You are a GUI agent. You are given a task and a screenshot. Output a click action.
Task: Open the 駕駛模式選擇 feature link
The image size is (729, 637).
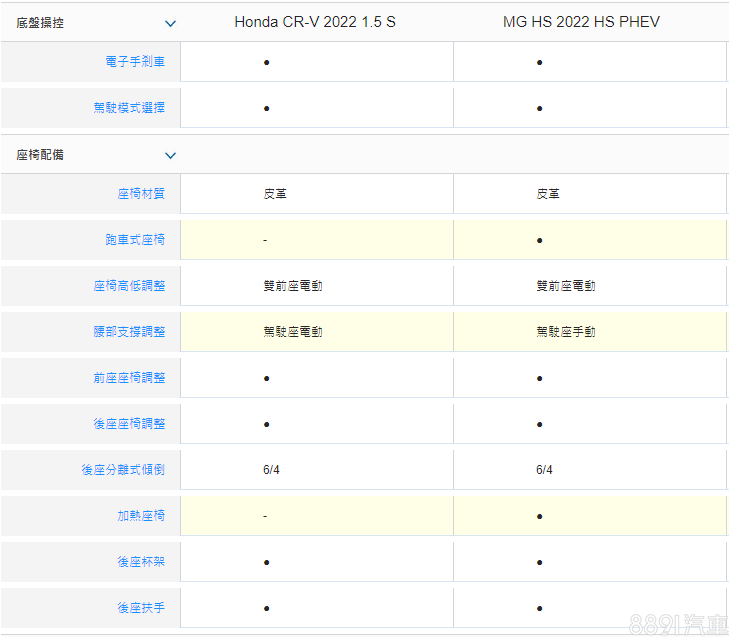[x=129, y=108]
